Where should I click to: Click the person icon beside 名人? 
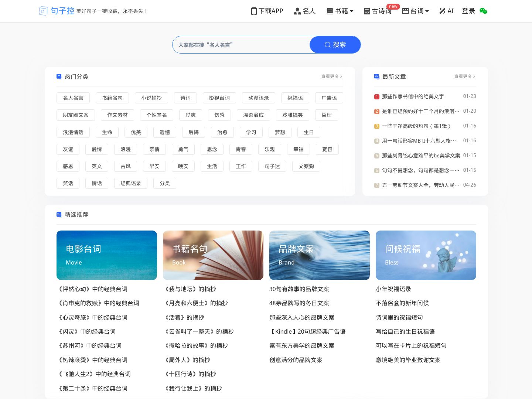click(x=297, y=11)
